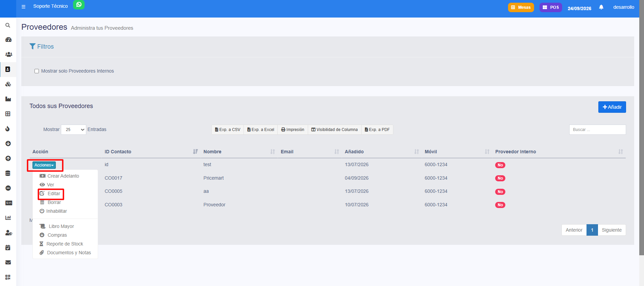The width and height of the screenshot is (644, 286).
Task: Open the desarrollo user menu
Action: point(624,7)
